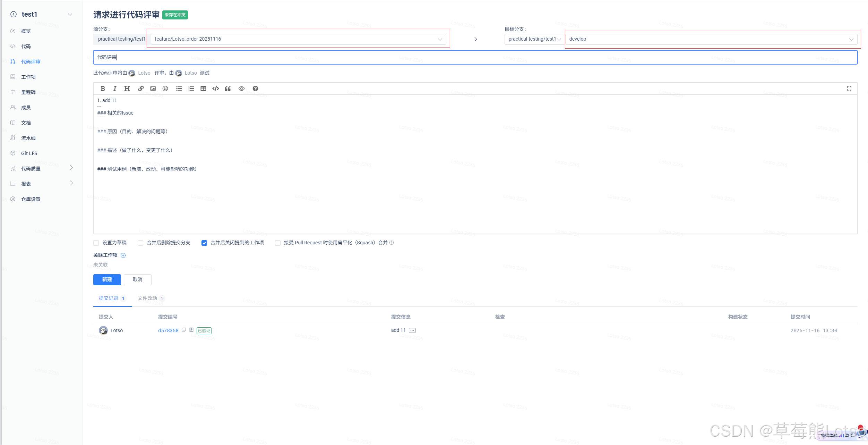Open source branch feature/Lotso_order dropdown
Viewport: 868px width, 445px height.
pos(298,39)
